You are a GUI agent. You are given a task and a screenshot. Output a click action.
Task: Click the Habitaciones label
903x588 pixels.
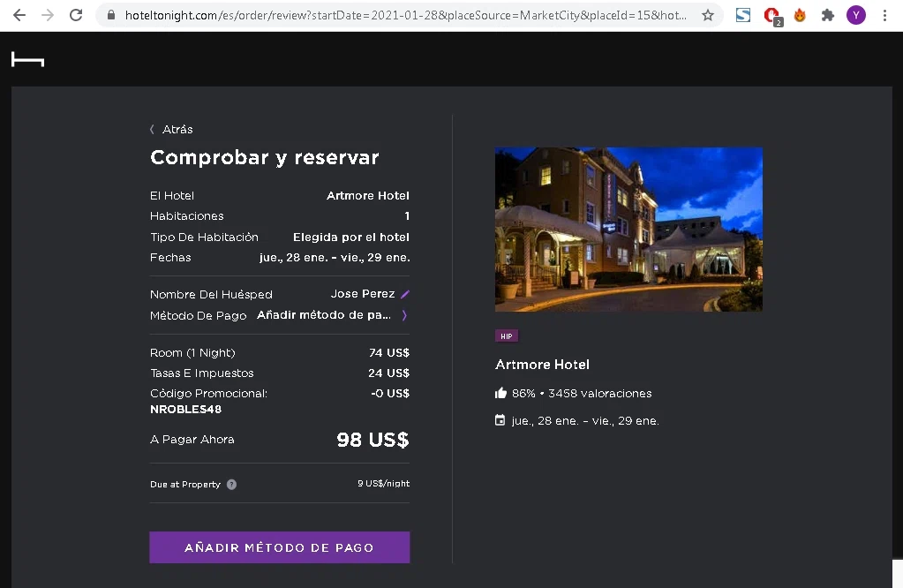pos(186,216)
